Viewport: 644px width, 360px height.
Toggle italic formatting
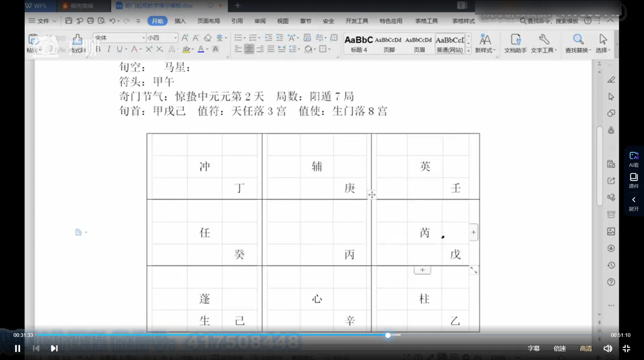click(109, 49)
